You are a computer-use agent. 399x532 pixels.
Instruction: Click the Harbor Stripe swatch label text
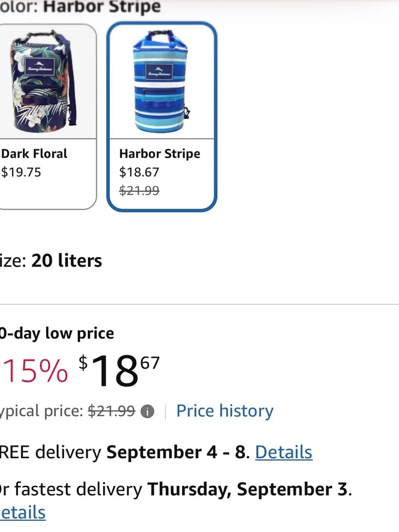point(160,154)
